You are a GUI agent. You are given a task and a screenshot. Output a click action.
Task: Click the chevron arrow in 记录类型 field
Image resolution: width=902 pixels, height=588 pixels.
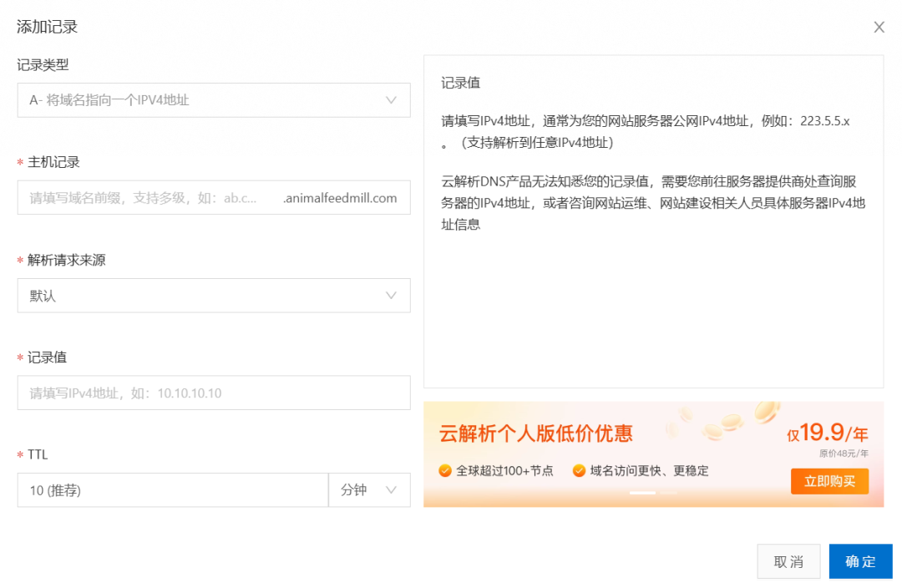click(391, 100)
